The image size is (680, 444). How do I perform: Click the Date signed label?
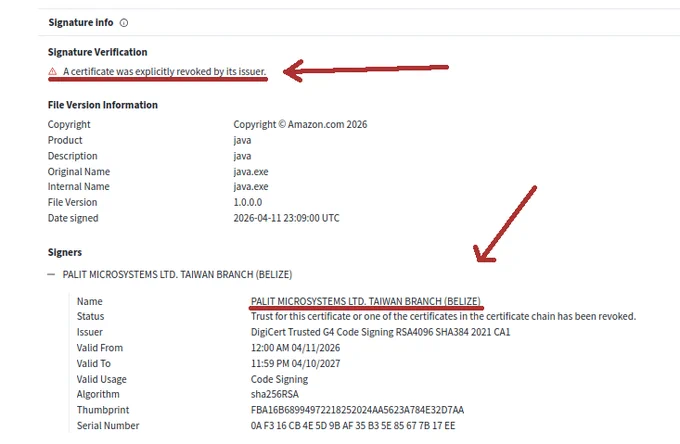pos(73,218)
